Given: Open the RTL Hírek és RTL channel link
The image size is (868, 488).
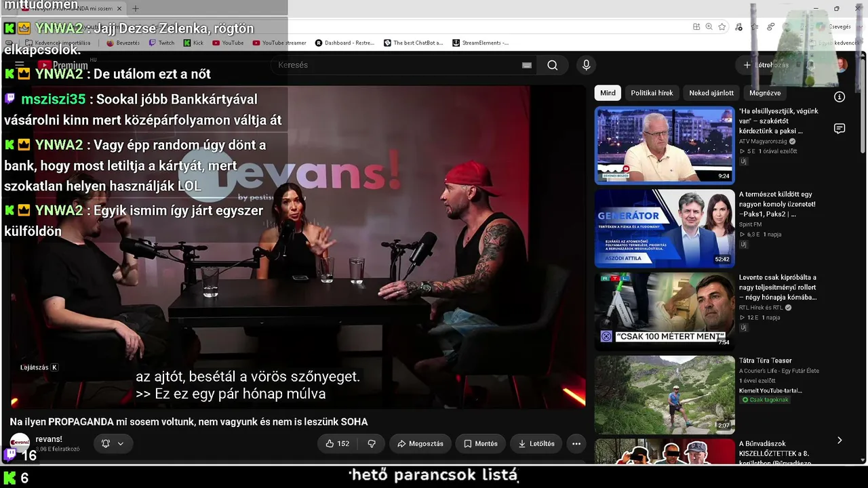Looking at the screenshot, I should coord(762,308).
